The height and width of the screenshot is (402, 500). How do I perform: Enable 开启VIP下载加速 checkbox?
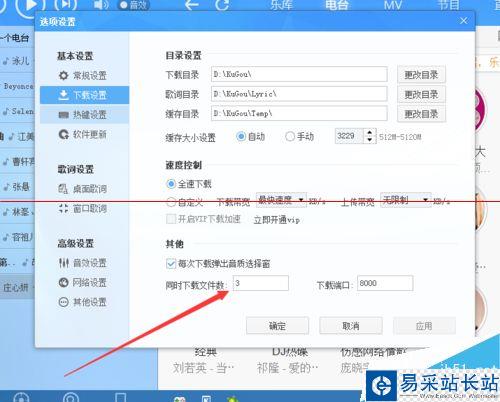point(171,219)
